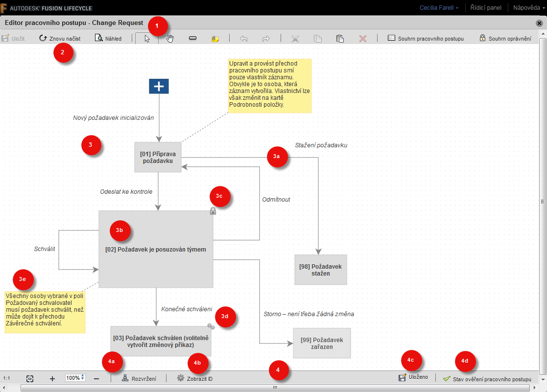Select note about vlastník záznamu
The height and width of the screenshot is (392, 547).
pyautogui.click(x=270, y=86)
